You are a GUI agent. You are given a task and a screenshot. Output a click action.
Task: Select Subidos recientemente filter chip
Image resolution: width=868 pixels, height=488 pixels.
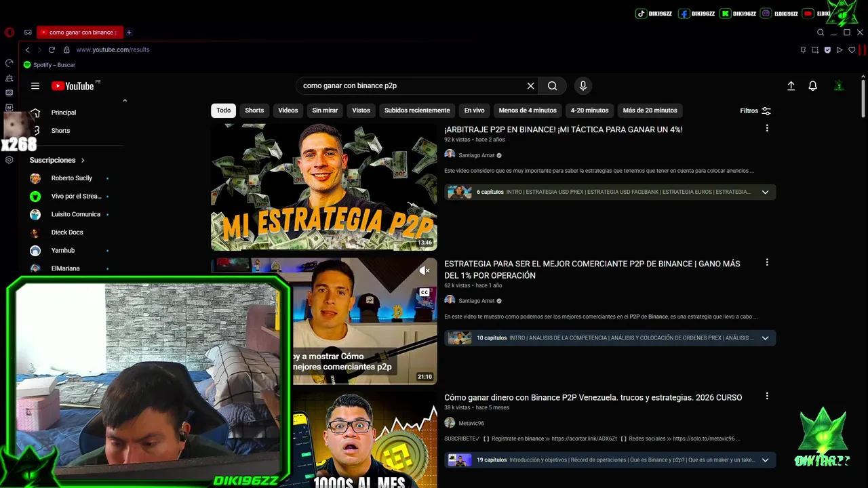point(417,110)
